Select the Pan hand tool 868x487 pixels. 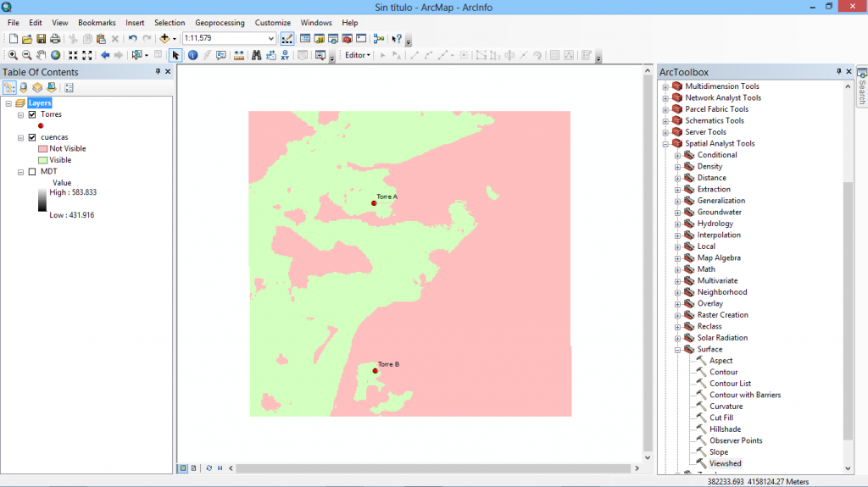41,55
